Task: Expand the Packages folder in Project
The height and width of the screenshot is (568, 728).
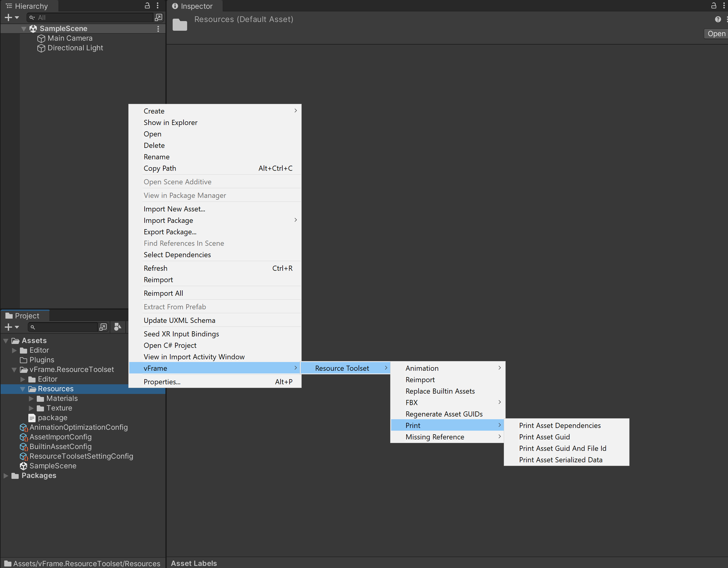Action: (6, 476)
